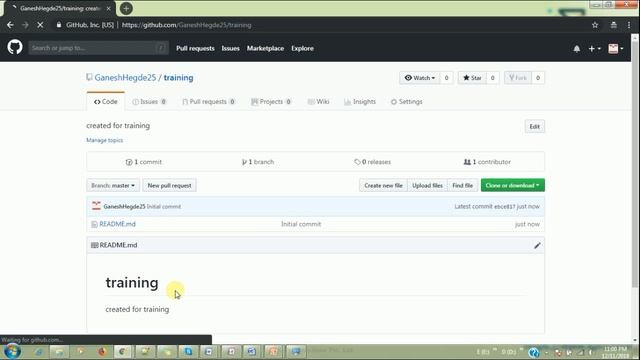The image size is (640, 360).
Task: Open Explore in top navigation
Action: tap(302, 48)
